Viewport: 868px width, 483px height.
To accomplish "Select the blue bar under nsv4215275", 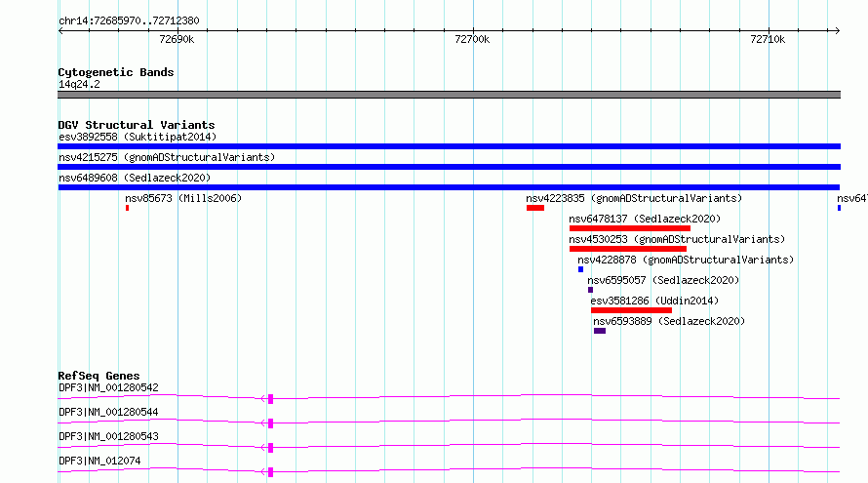I will pyautogui.click(x=449, y=167).
